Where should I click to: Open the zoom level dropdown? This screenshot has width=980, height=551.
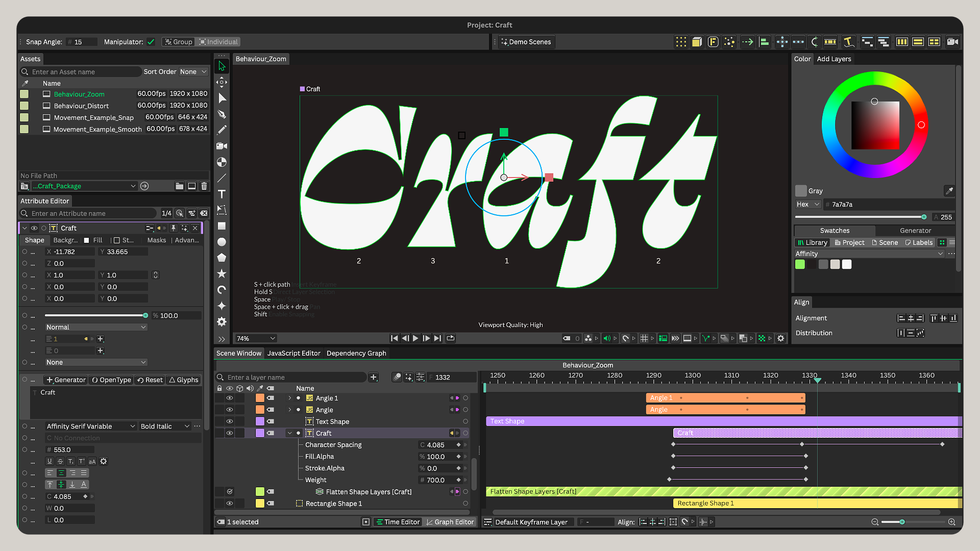(255, 338)
